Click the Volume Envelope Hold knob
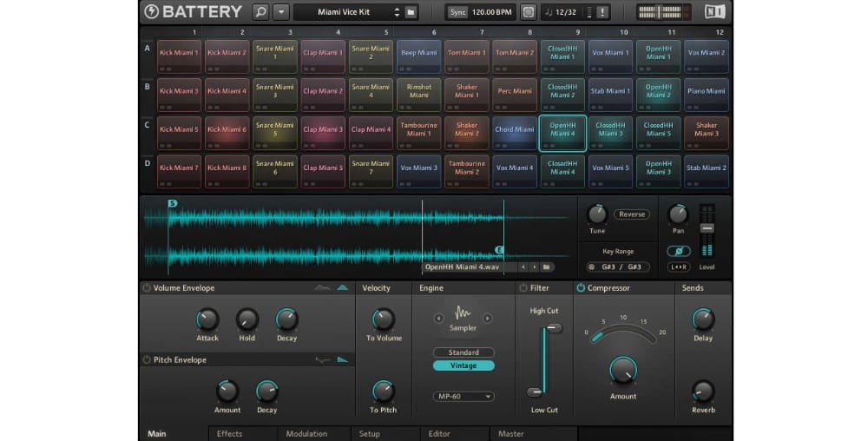The height and width of the screenshot is (441, 868). click(247, 319)
